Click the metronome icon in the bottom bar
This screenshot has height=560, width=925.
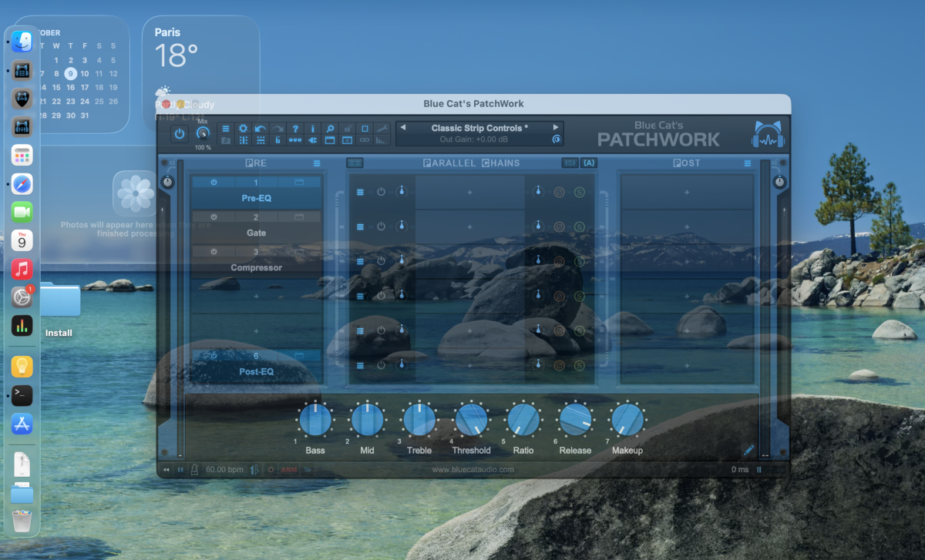click(194, 469)
